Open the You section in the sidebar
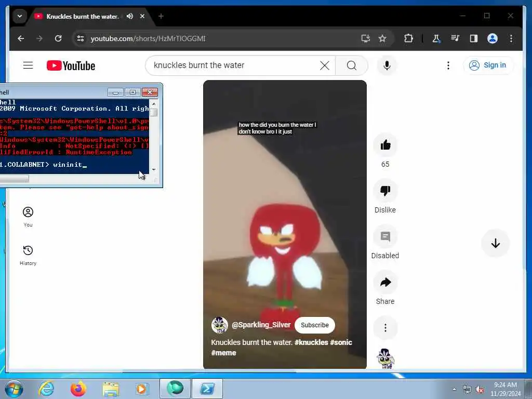532x399 pixels. (28, 217)
